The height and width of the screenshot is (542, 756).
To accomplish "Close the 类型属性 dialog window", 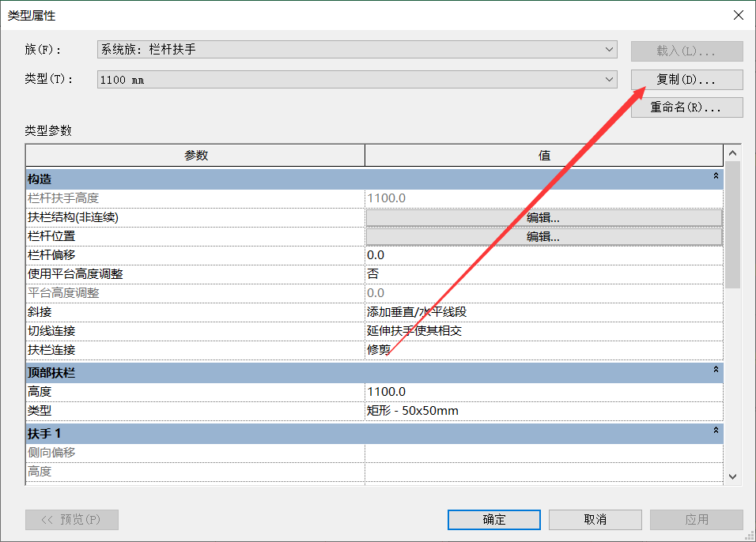I will tap(738, 15).
